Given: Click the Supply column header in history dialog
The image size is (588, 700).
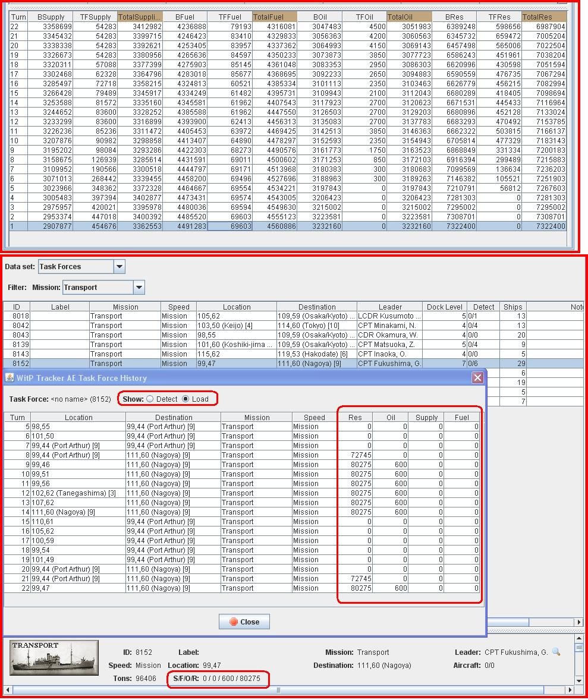Looking at the screenshot, I should (426, 417).
